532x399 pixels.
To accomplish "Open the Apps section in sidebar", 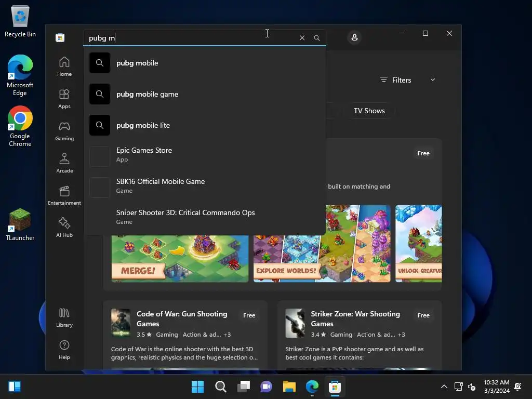I will (x=64, y=99).
